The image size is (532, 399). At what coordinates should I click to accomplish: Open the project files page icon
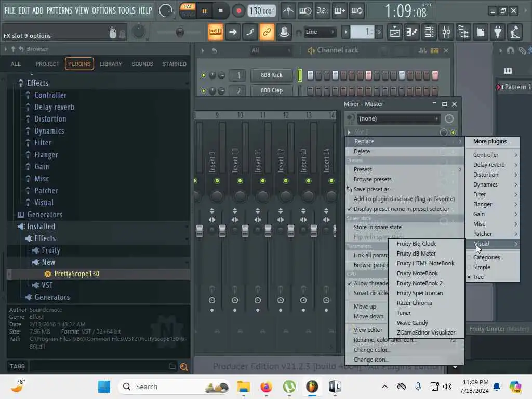pyautogui.click(x=481, y=32)
